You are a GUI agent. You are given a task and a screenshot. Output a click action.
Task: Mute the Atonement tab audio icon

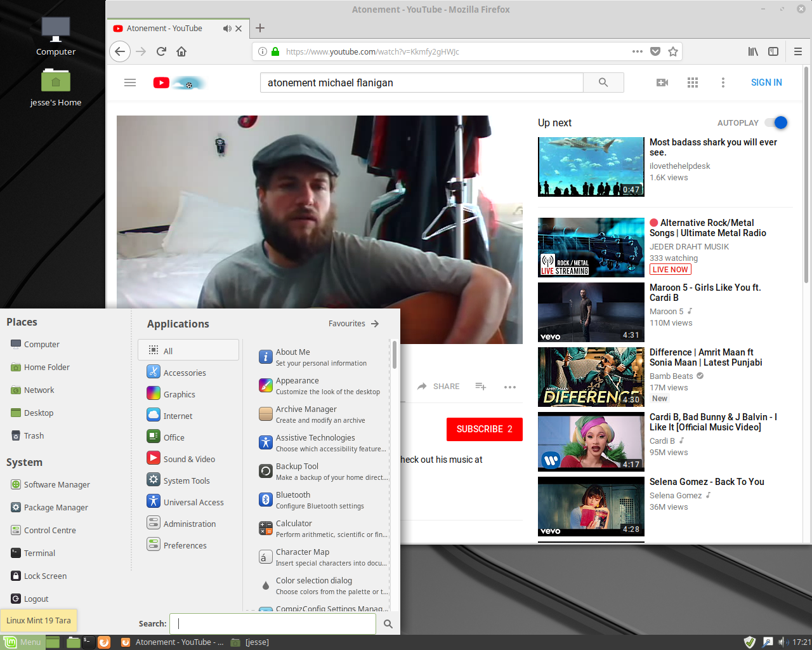[x=227, y=29]
